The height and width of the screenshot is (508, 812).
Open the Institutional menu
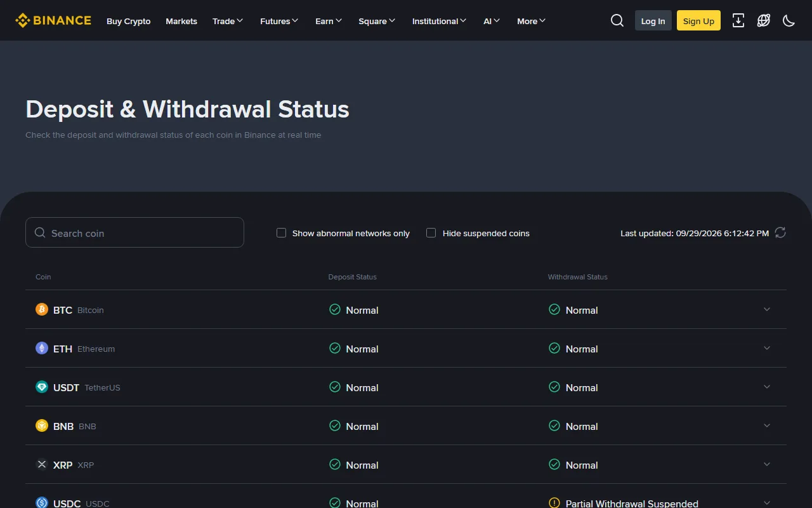[439, 21]
